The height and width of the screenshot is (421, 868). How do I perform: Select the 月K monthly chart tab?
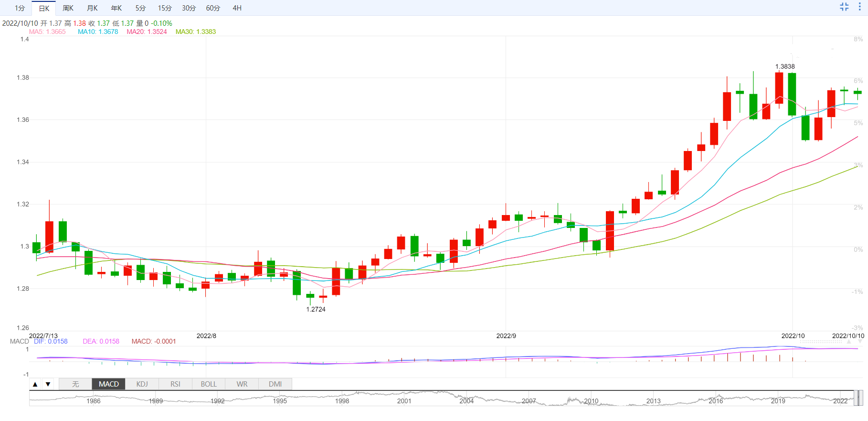(92, 8)
